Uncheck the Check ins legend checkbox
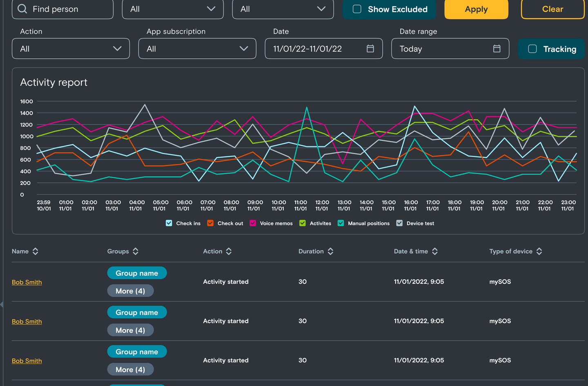 (x=169, y=223)
